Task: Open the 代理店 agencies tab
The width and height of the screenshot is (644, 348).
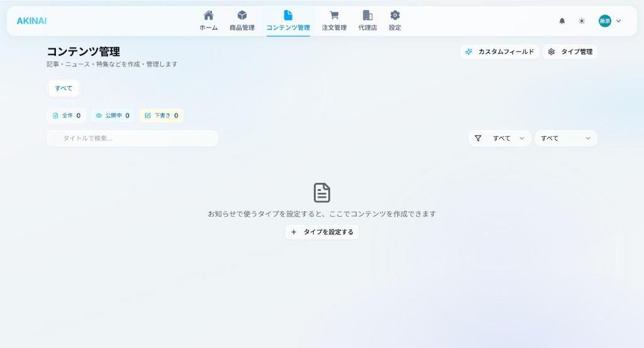Action: click(367, 21)
